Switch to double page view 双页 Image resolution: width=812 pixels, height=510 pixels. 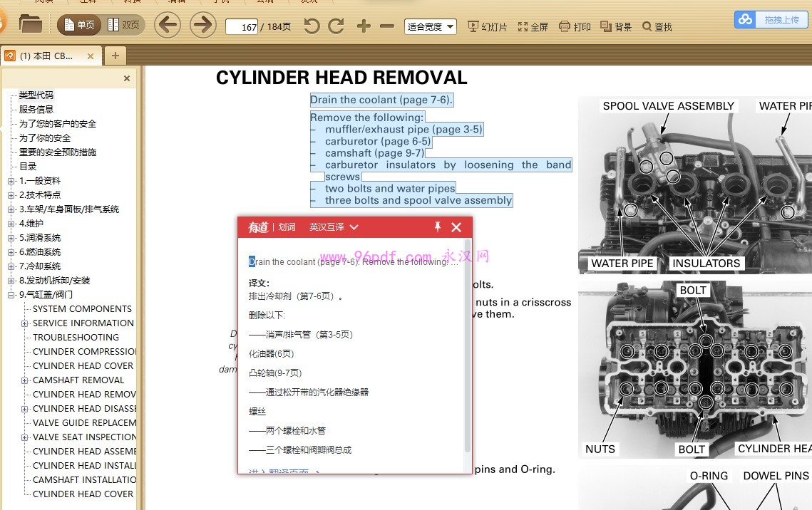[123, 25]
